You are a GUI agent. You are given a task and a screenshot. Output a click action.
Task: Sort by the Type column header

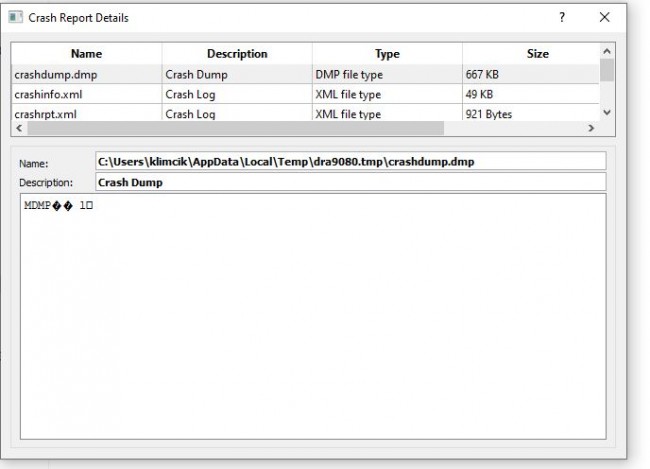point(387,53)
